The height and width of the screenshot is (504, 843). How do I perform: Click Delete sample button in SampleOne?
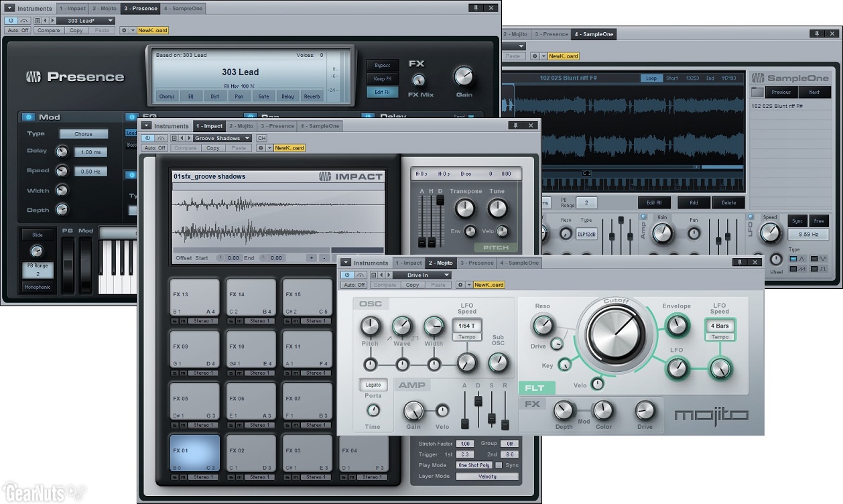pyautogui.click(x=728, y=202)
